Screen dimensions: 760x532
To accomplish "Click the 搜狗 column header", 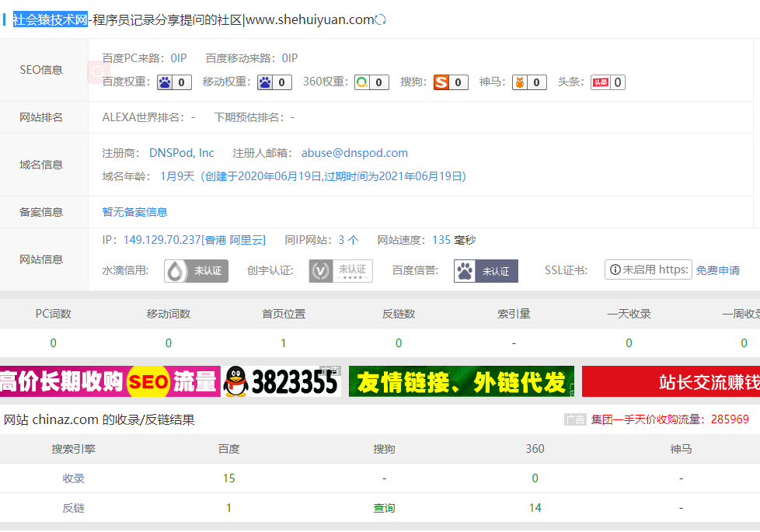I will pyautogui.click(x=384, y=449).
